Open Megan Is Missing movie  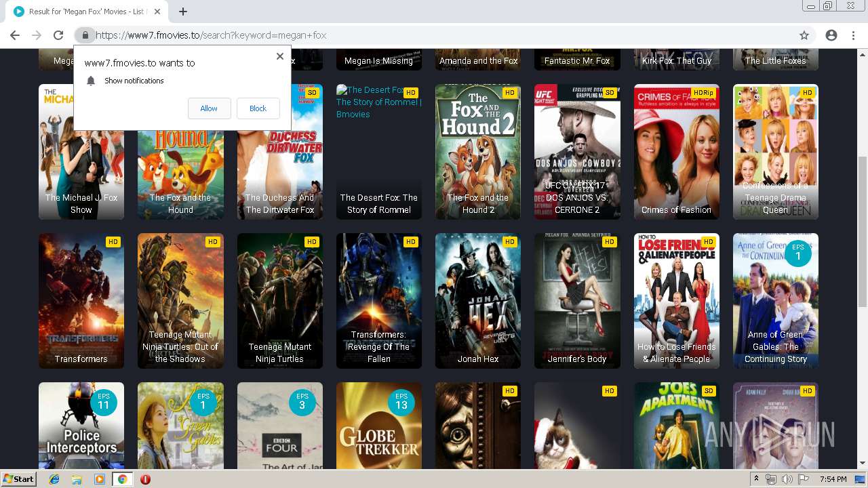coord(379,60)
